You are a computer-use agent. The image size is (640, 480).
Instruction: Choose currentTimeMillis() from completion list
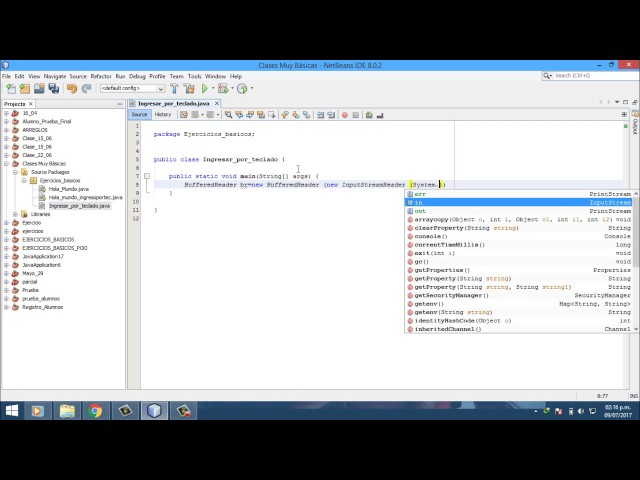tap(519, 245)
